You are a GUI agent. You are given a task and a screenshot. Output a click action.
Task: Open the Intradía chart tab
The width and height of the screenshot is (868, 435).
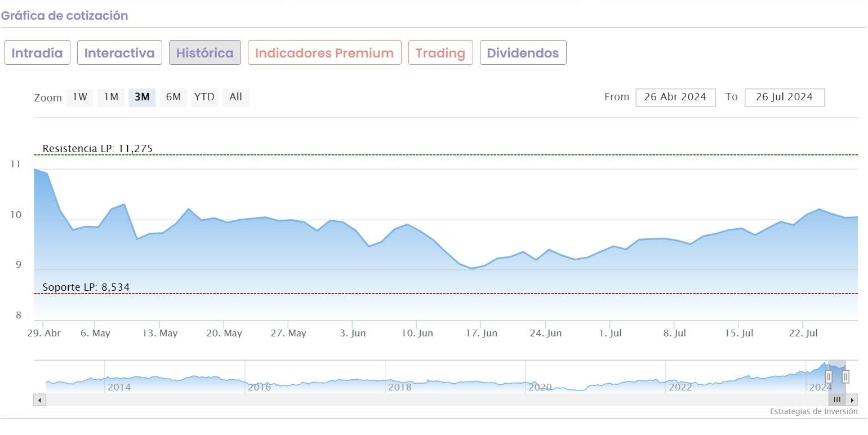[x=37, y=53]
